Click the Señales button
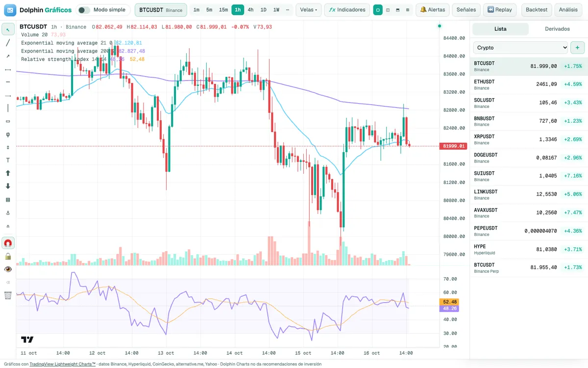Screen dimensions: 588x368 coord(466,10)
